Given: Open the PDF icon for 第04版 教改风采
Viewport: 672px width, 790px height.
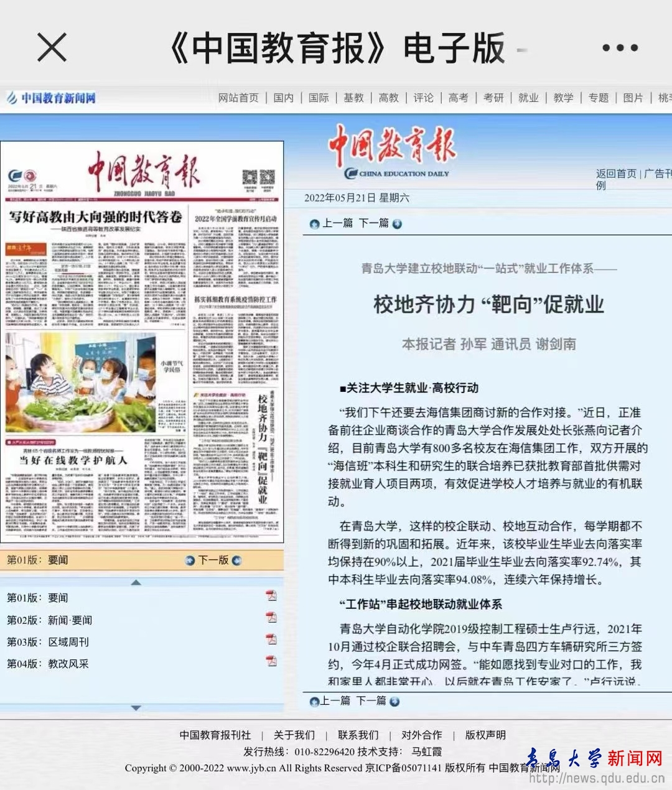Looking at the screenshot, I should (271, 661).
